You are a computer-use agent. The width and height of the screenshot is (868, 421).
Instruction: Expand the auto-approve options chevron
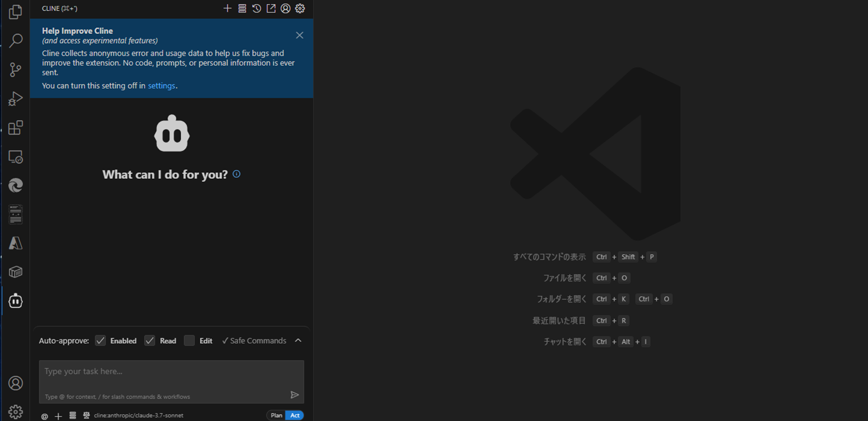pos(298,341)
